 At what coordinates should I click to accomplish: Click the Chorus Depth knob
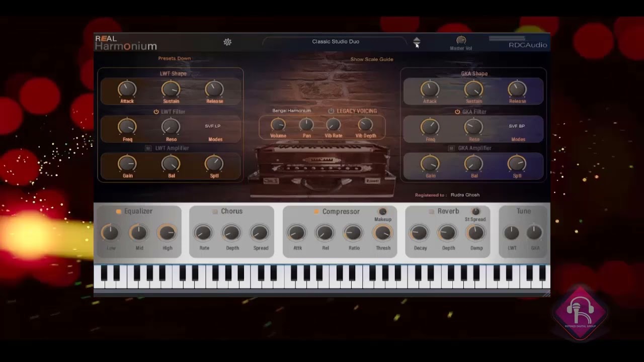(x=231, y=233)
